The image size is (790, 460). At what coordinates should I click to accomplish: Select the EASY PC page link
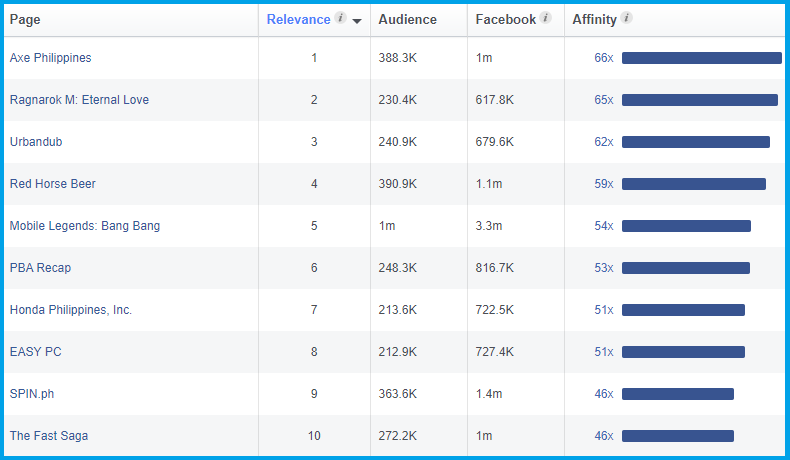coord(36,352)
